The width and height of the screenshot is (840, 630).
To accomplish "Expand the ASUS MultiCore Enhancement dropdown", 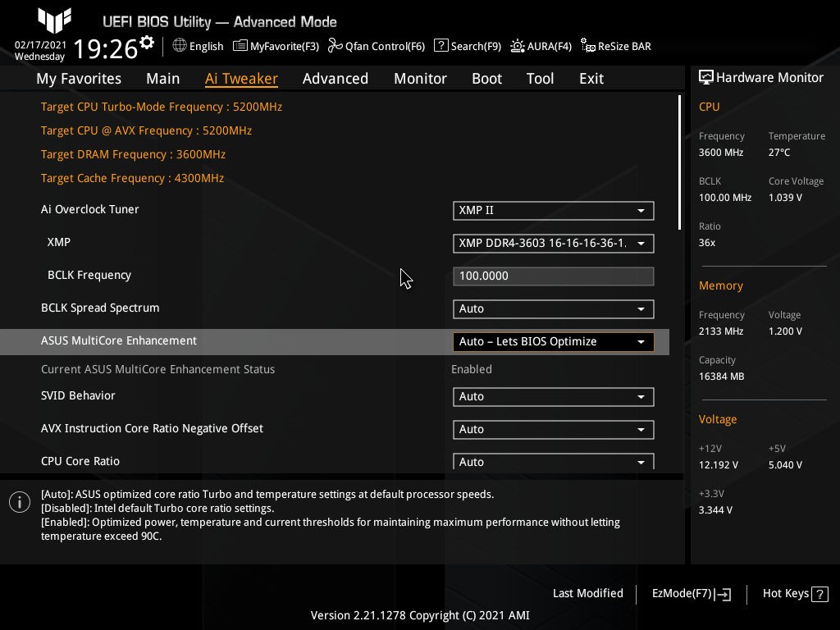I will coord(553,342).
